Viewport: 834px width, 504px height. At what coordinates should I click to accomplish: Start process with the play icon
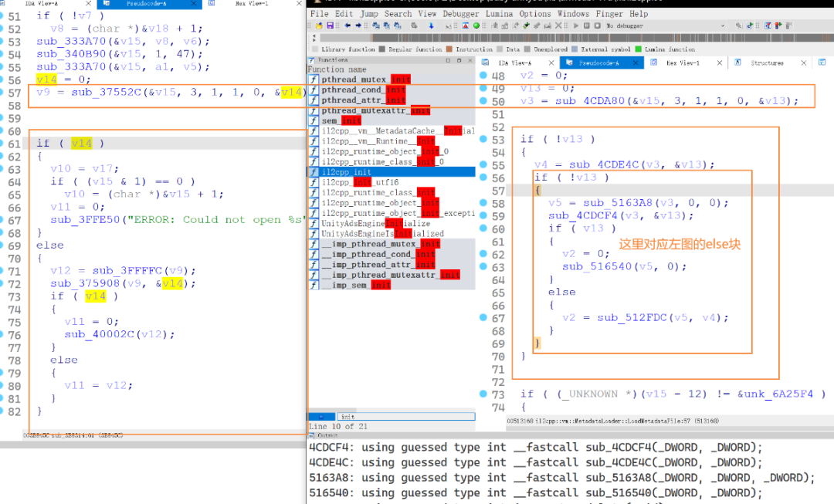(x=576, y=25)
